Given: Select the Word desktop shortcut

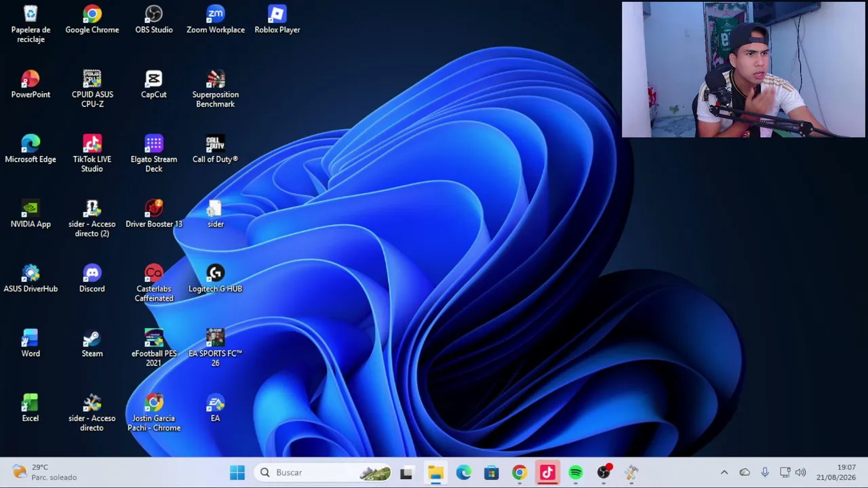Looking at the screenshot, I should click(31, 343).
